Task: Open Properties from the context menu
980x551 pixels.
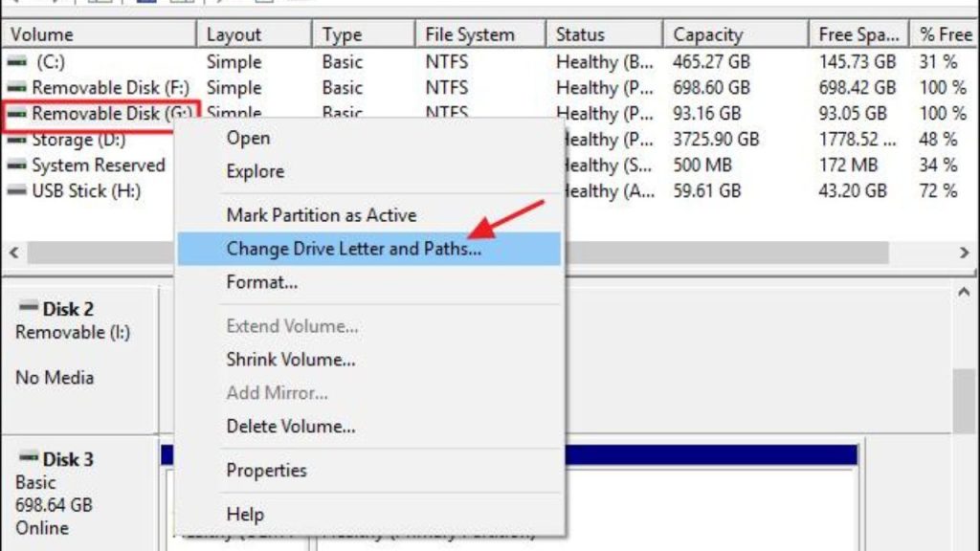Action: [x=266, y=471]
